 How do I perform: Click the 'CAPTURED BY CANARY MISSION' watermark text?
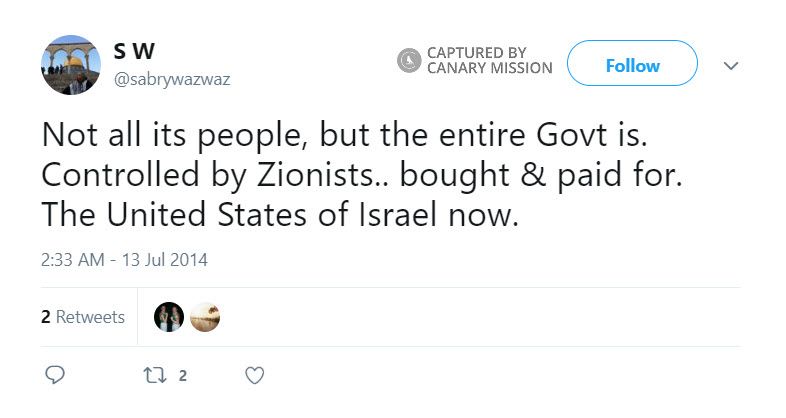pos(488,61)
